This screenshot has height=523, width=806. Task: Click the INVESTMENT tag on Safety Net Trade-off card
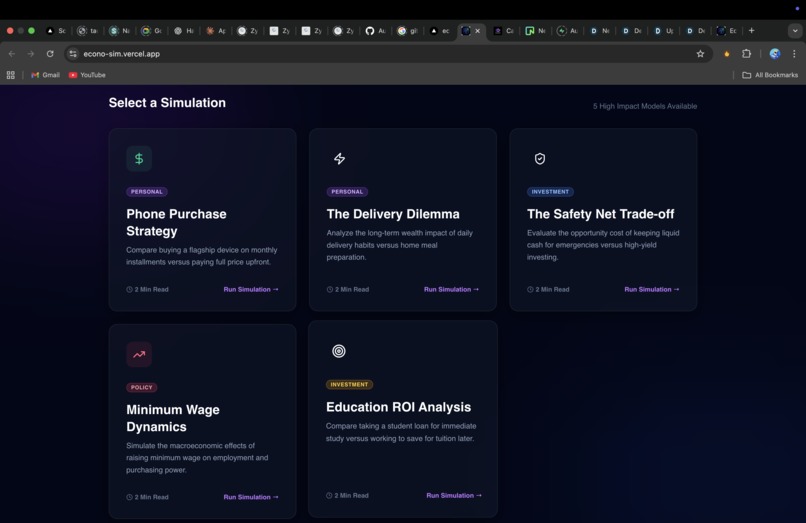(x=550, y=192)
